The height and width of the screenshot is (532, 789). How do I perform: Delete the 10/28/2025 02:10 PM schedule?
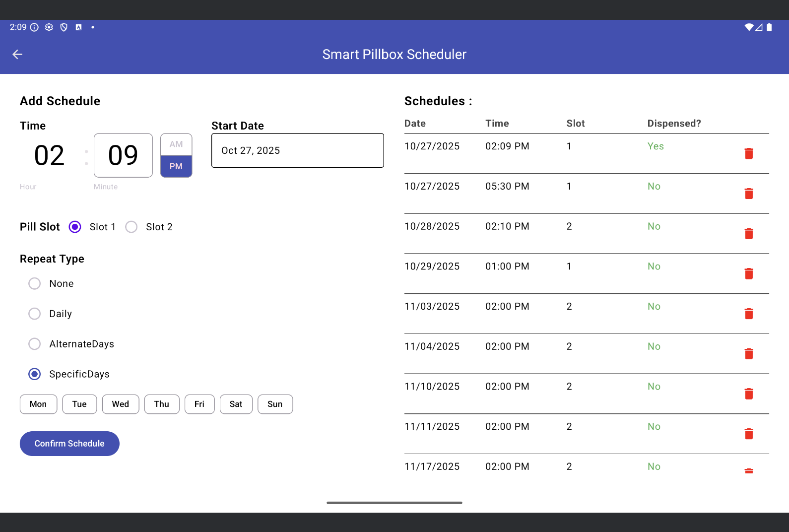tap(749, 233)
